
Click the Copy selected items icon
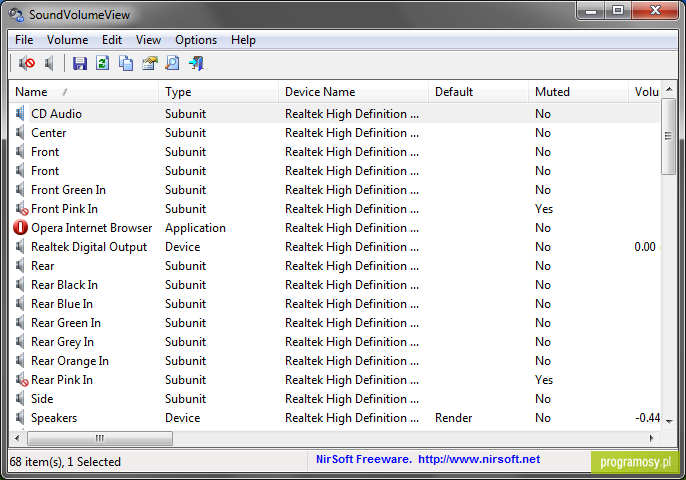(126, 63)
